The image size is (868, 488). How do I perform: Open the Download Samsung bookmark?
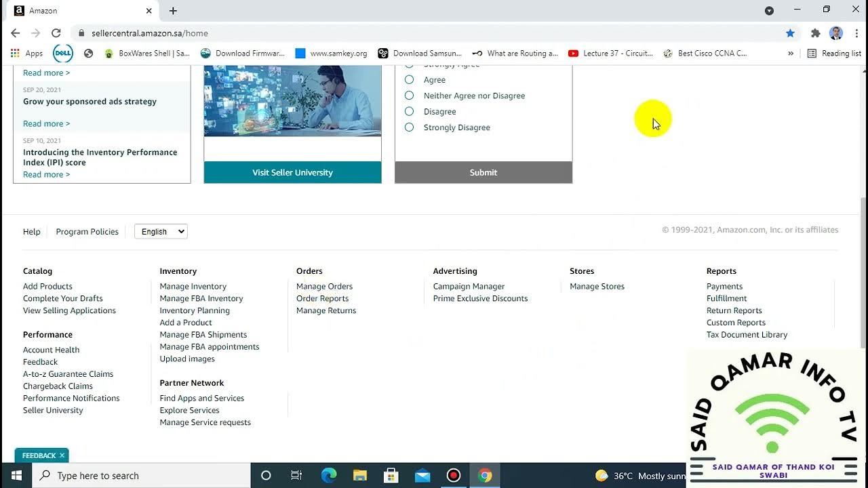(x=420, y=53)
